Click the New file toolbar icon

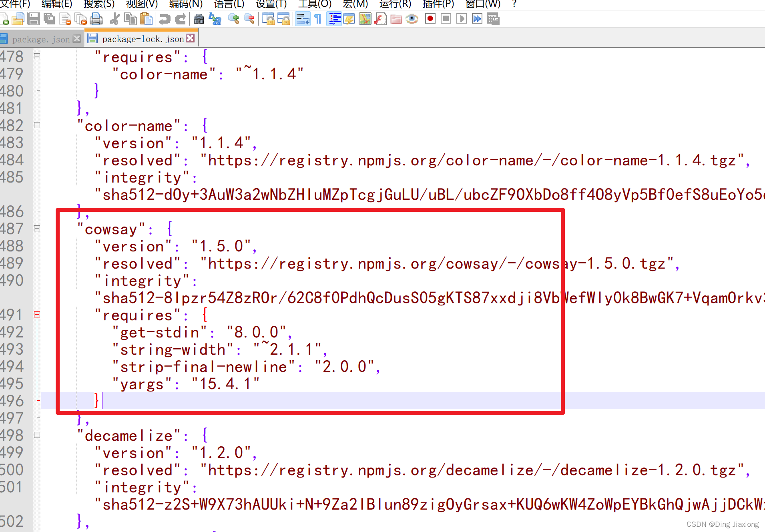[x=4, y=19]
